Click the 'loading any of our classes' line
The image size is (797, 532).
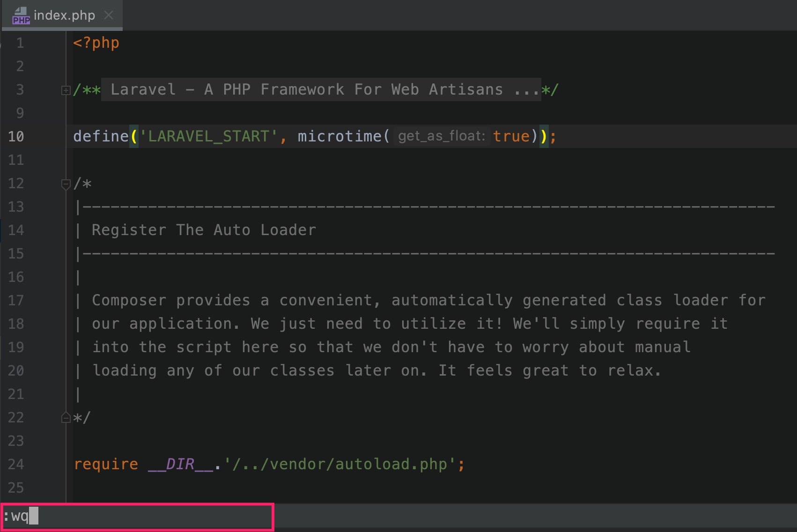377,370
